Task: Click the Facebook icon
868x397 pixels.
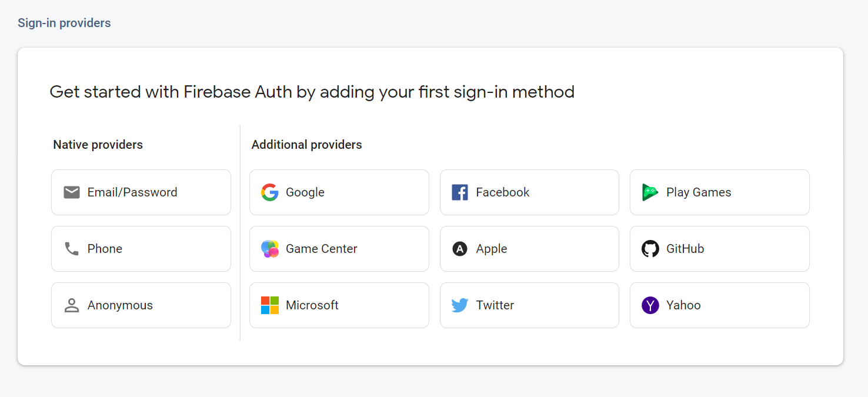Action: [x=459, y=192]
